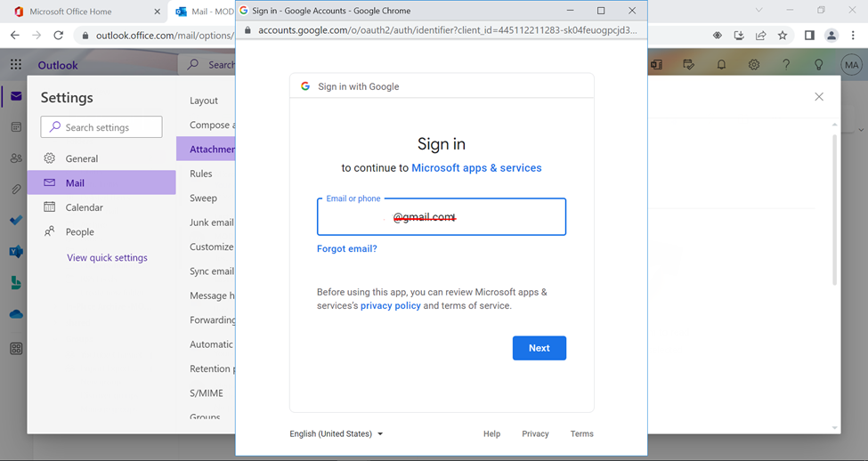Open the Outlook settings gear icon
Viewport: 868px width, 461px height.
[754, 65]
